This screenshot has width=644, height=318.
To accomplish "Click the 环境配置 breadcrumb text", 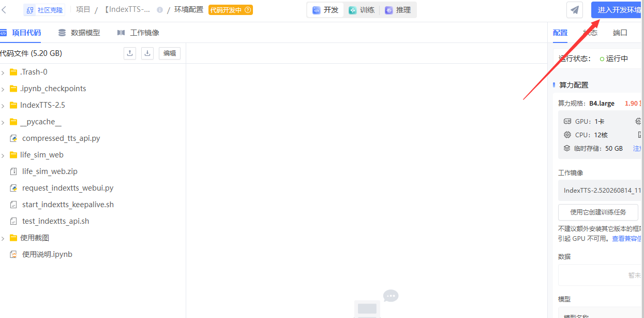I will point(189,10).
